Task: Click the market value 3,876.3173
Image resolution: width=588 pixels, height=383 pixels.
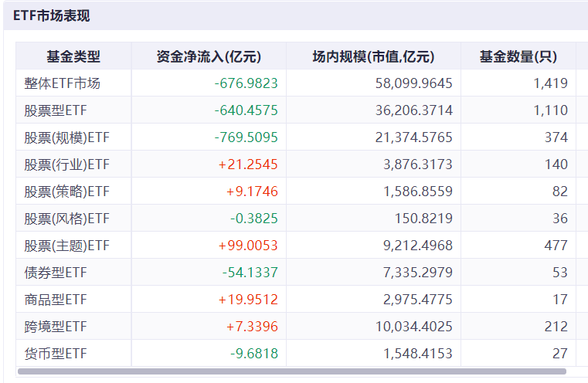Action: 418,164
